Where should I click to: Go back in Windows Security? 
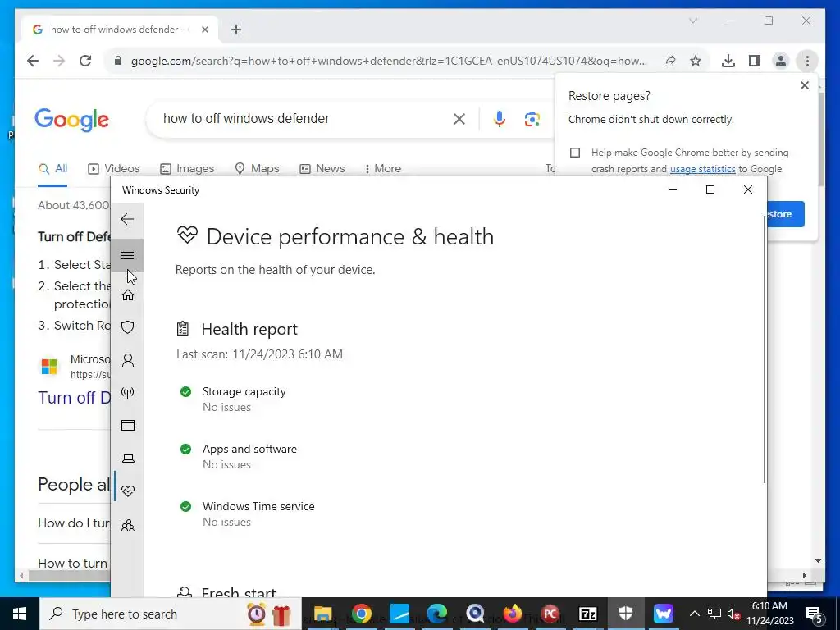point(127,219)
